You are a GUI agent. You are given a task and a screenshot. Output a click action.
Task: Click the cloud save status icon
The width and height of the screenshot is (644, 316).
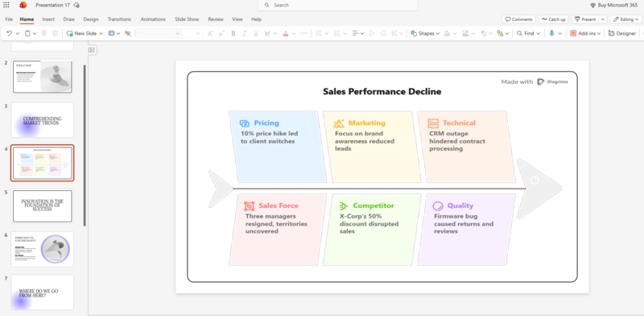click(76, 5)
